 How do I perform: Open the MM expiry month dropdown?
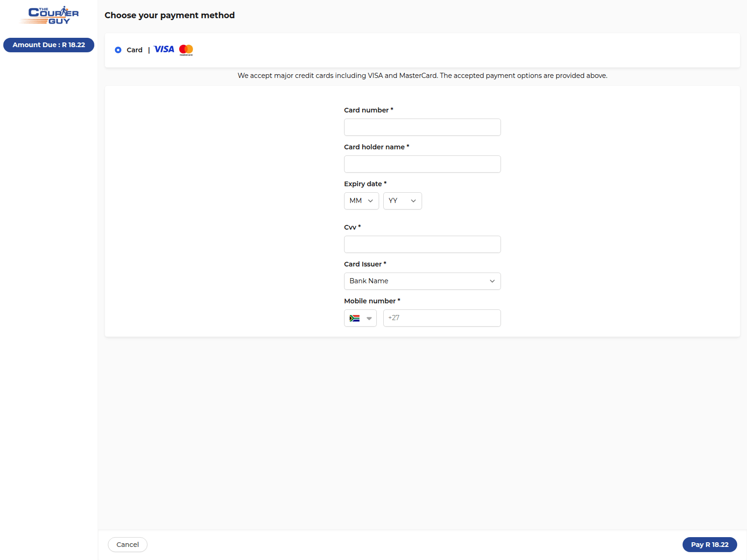[x=361, y=201]
